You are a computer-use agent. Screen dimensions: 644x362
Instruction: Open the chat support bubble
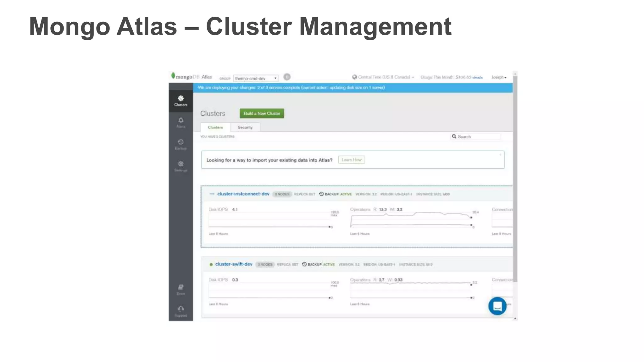tap(497, 306)
